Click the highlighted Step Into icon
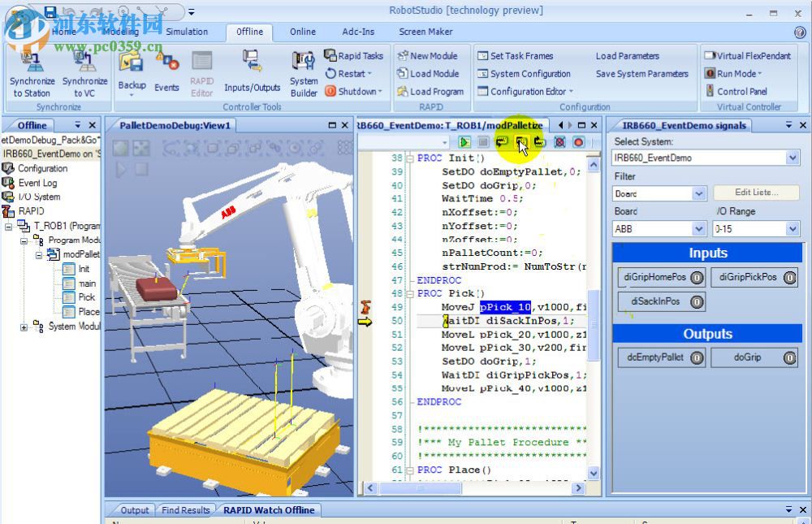 coord(520,142)
